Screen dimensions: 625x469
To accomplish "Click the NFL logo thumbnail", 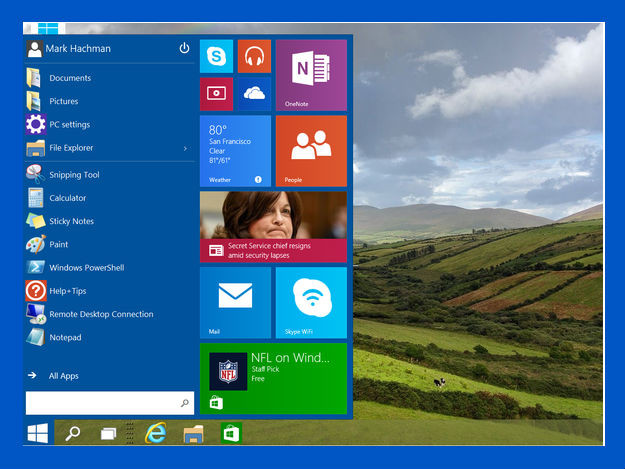I will (228, 371).
